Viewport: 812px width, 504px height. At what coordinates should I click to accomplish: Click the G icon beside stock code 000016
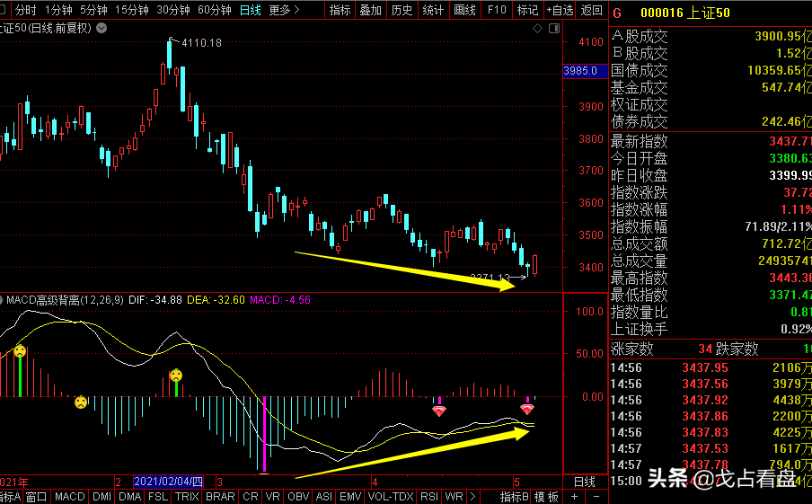tap(617, 12)
